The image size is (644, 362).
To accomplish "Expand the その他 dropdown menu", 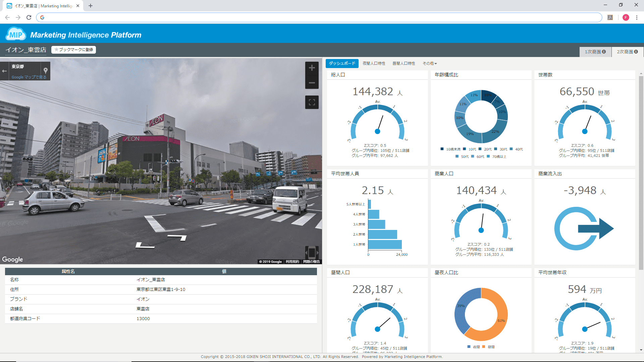I will [x=430, y=63].
